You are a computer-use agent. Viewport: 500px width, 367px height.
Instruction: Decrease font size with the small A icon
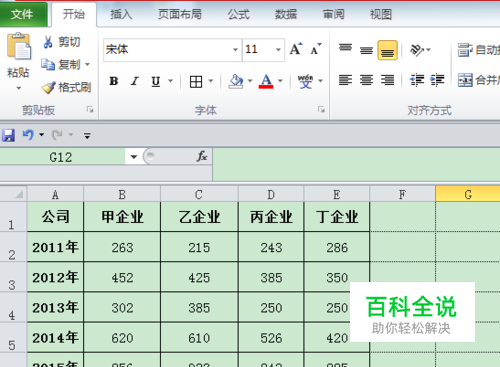[x=316, y=49]
